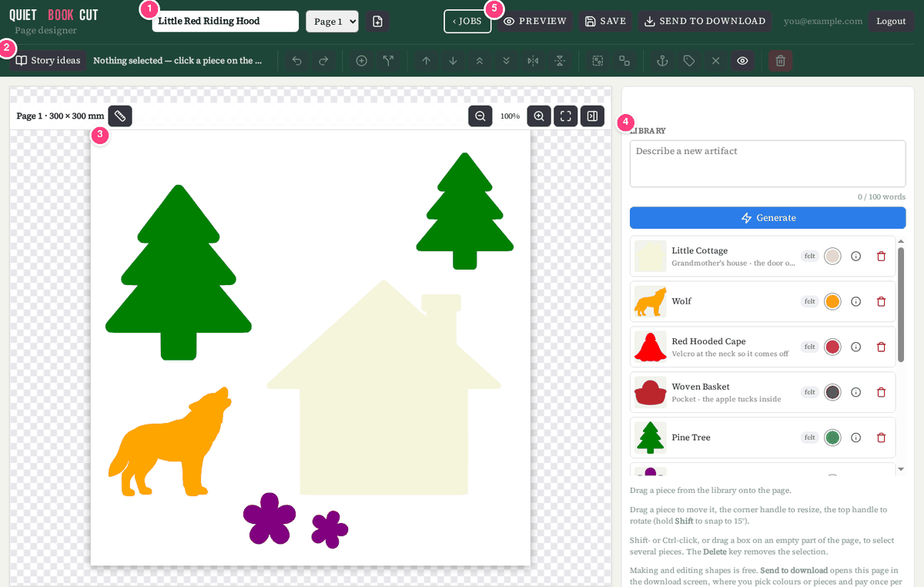Delete Little Cottage from library
The image size is (924, 587).
(882, 257)
